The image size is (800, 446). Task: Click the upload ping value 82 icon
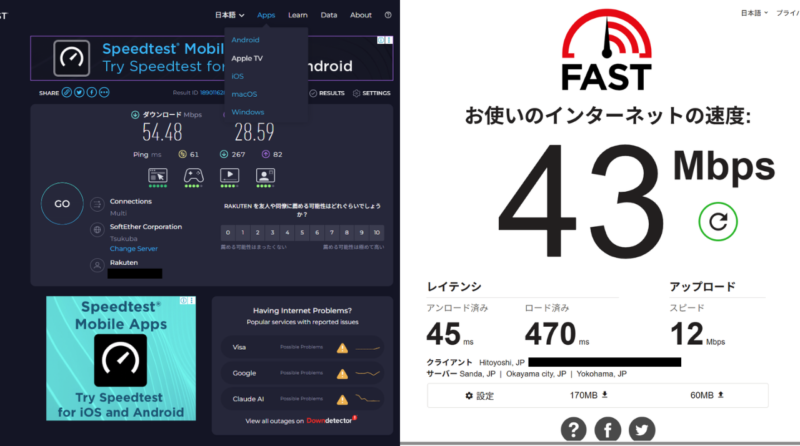point(265,154)
